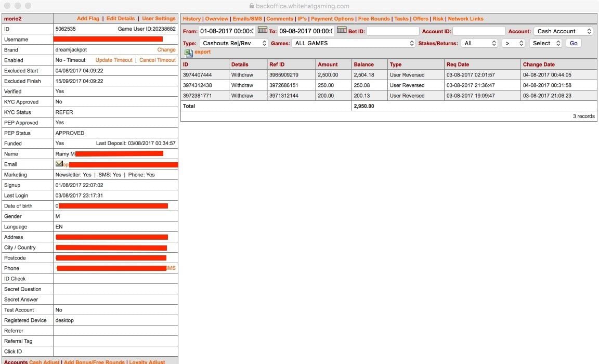The height and width of the screenshot is (364, 599).
Task: Click the export link text
Action: coord(202,52)
